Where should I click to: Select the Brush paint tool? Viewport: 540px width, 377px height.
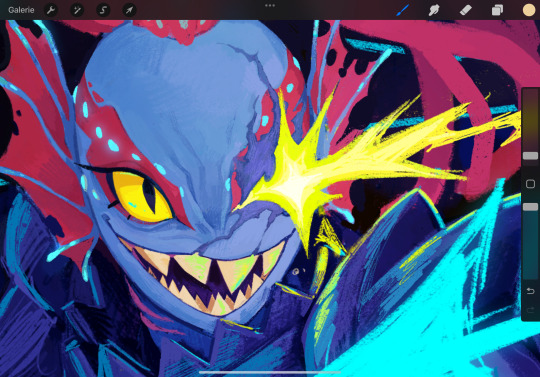pos(403,10)
